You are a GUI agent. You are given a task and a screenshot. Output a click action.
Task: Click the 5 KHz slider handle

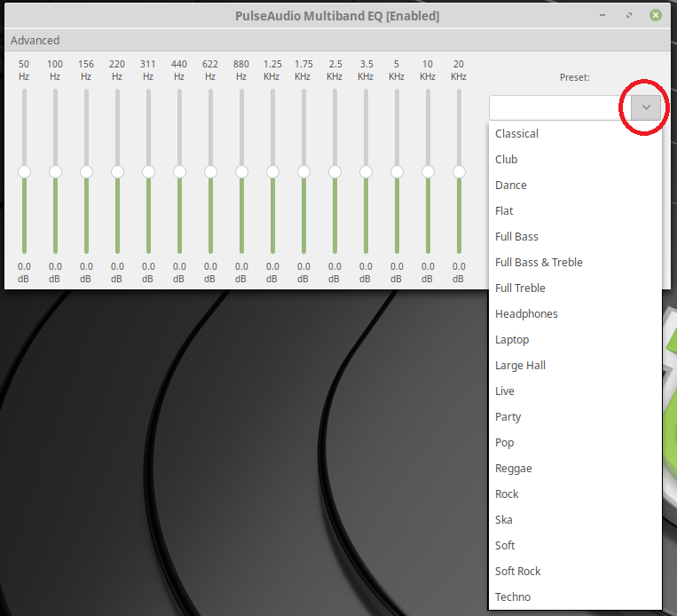(x=398, y=171)
